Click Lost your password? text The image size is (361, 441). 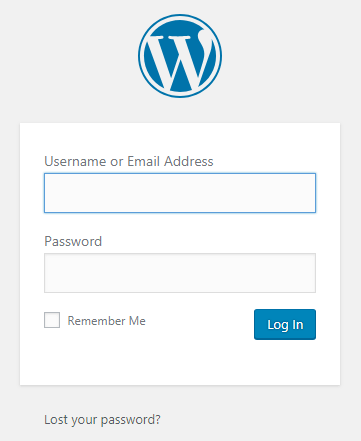point(102,419)
